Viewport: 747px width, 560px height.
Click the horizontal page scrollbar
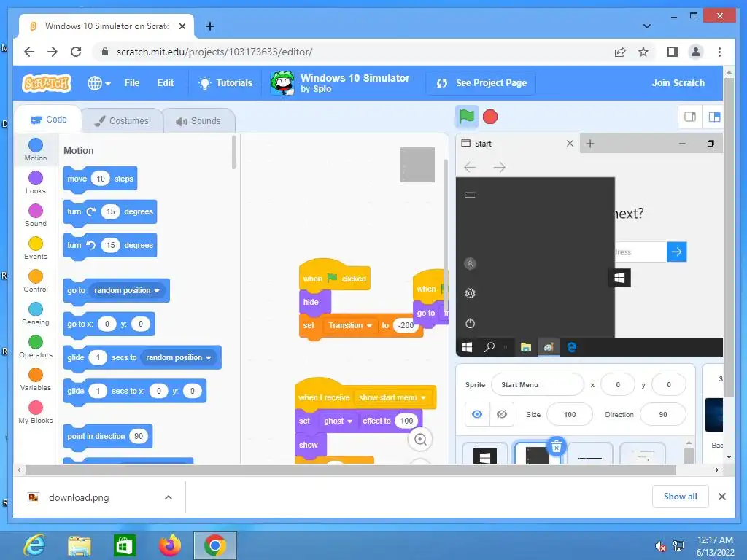coord(351,470)
